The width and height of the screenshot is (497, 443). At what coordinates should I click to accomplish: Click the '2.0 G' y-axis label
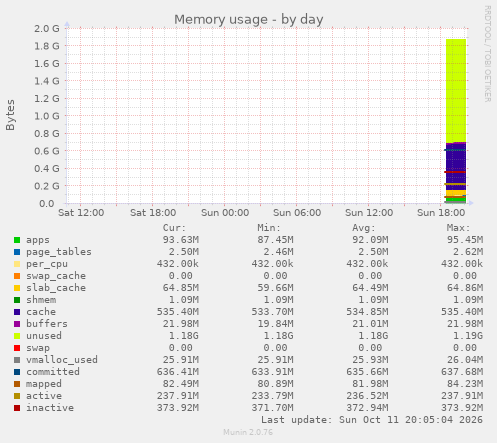(47, 29)
